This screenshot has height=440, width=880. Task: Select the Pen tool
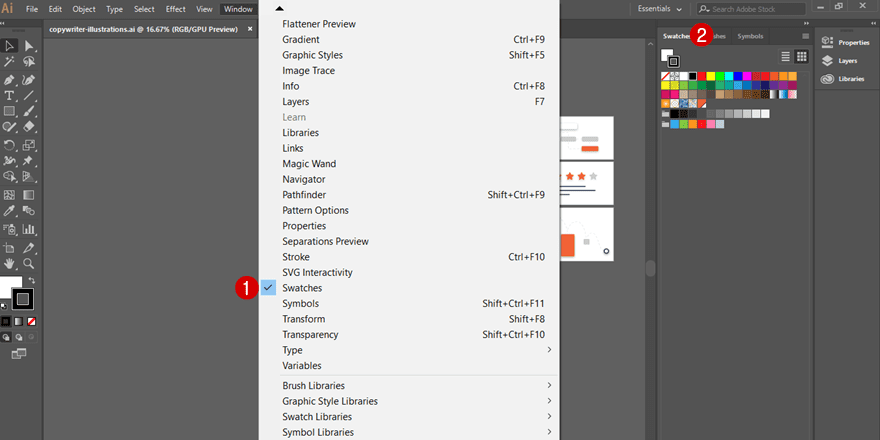tap(9, 79)
